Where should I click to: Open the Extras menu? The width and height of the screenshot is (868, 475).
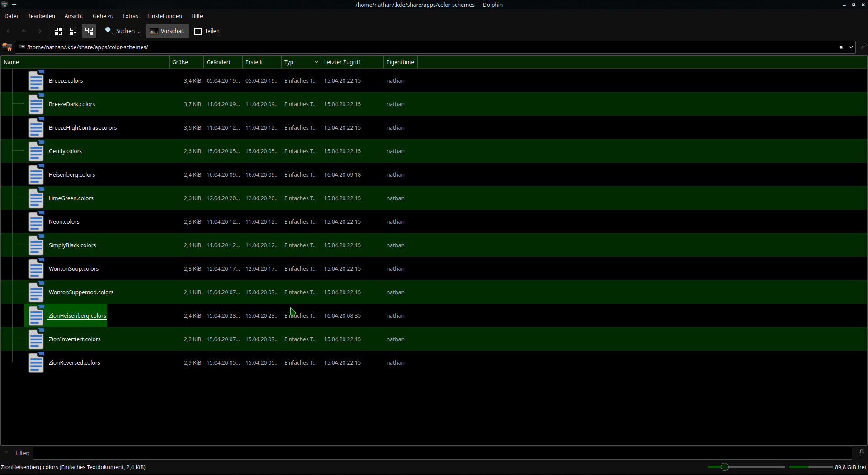pos(130,16)
